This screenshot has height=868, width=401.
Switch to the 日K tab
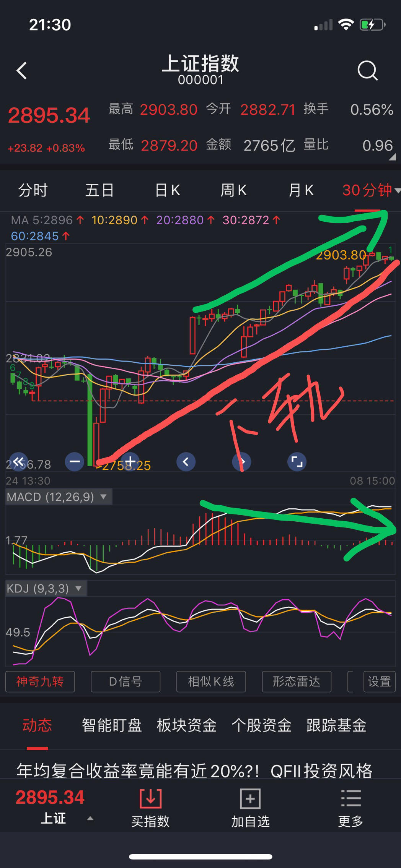168,190
